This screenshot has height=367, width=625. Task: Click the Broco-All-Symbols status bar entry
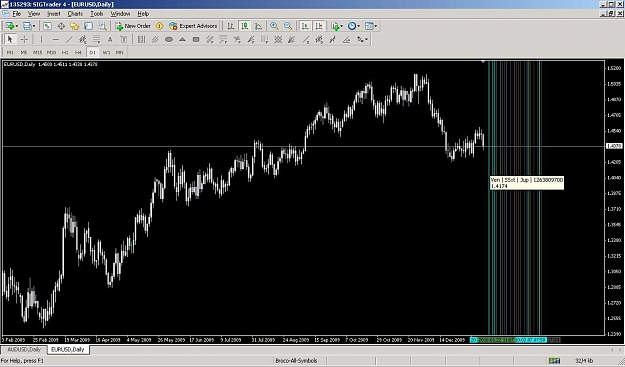tap(296, 361)
